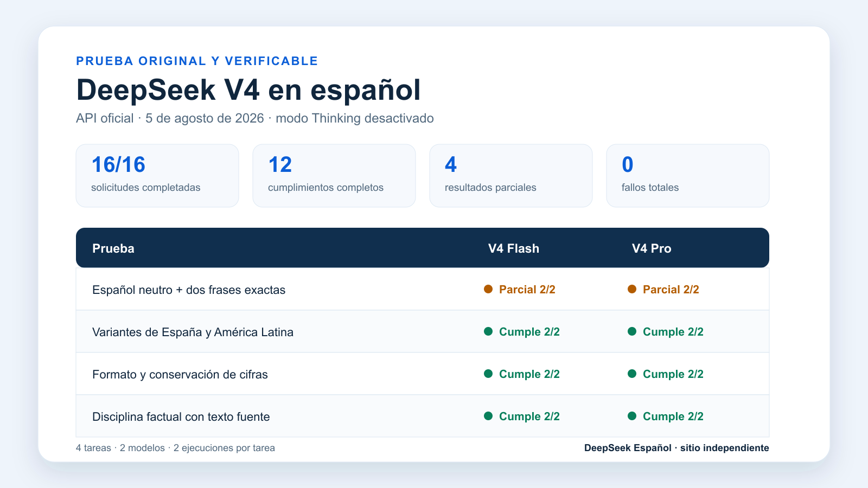Select the 'resultados parciales' caption

pyautogui.click(x=490, y=188)
